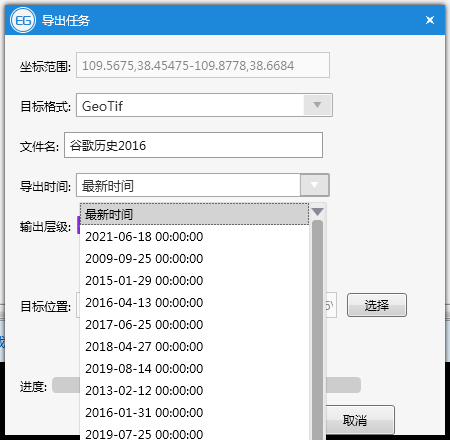Click the date list vertical scrollbar
The image size is (450, 440).
[x=318, y=330]
